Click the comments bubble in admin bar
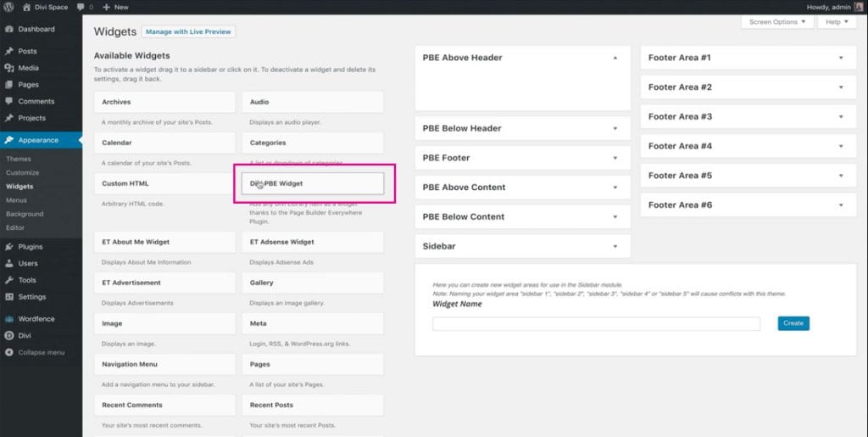This screenshot has width=868, height=437. point(82,7)
